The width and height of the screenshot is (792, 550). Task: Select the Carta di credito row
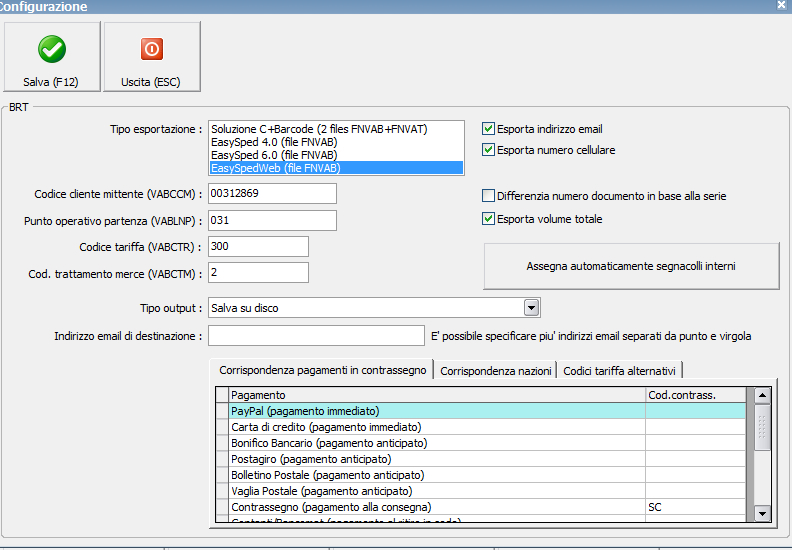[x=480, y=427]
